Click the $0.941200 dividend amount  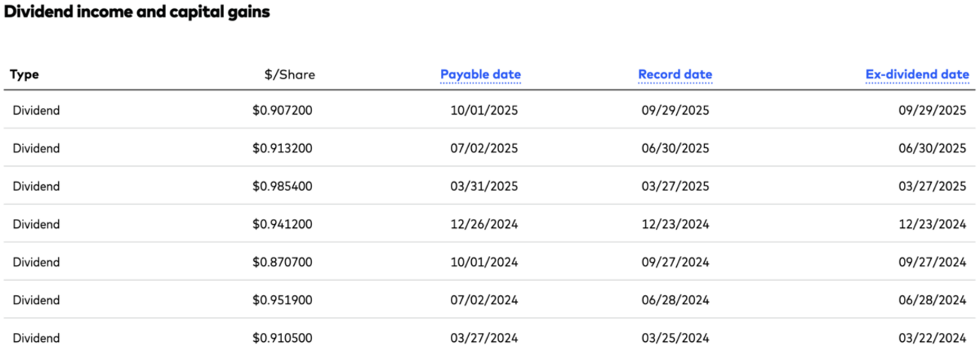click(x=283, y=224)
